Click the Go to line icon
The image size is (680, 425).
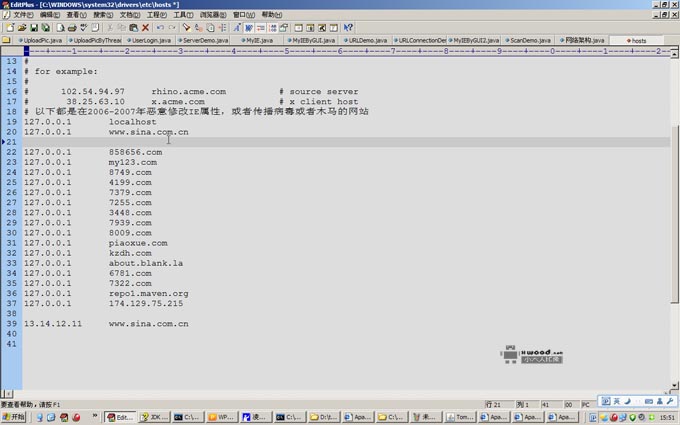click(222, 28)
